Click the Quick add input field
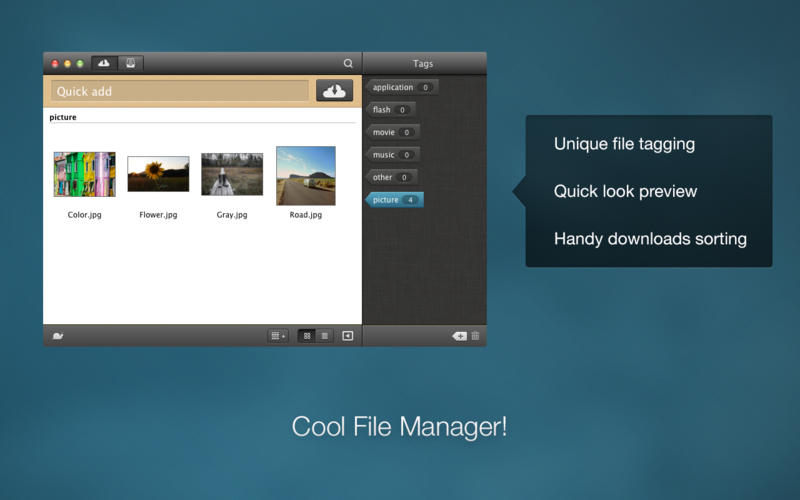800x500 pixels. [x=180, y=91]
